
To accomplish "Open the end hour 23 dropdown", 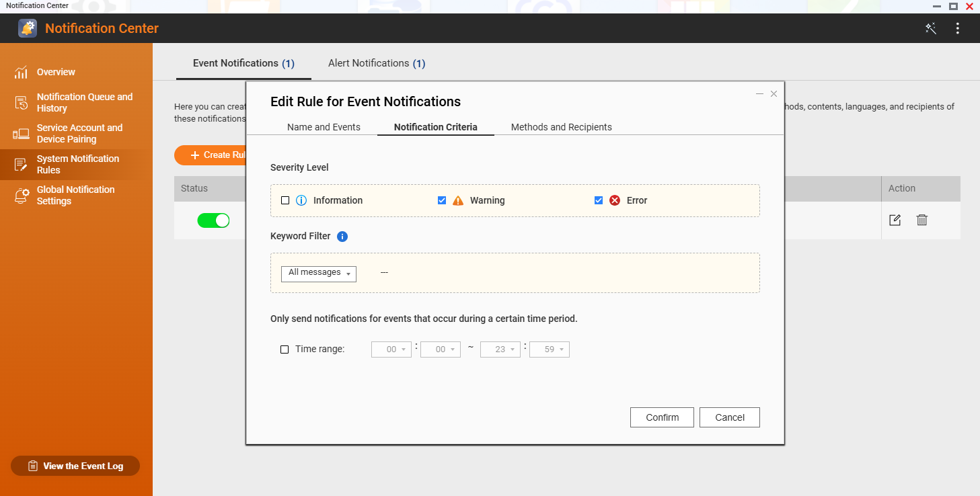I will [500, 349].
